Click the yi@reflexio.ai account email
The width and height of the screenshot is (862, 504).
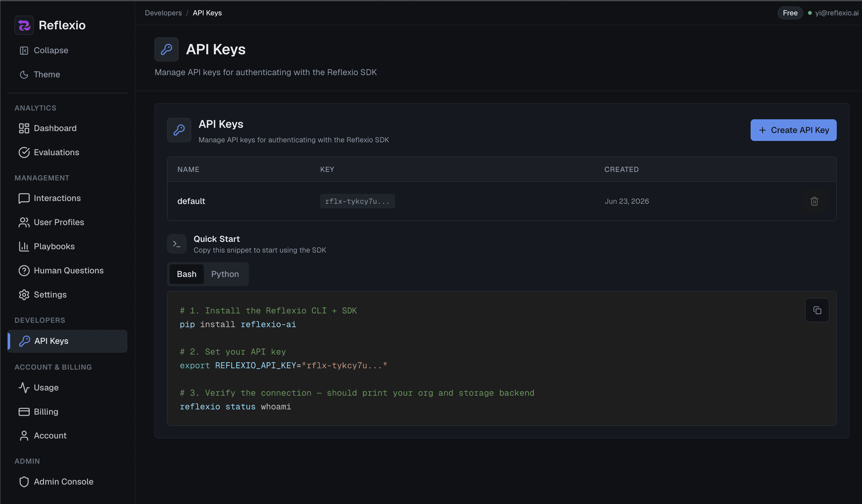pos(837,13)
